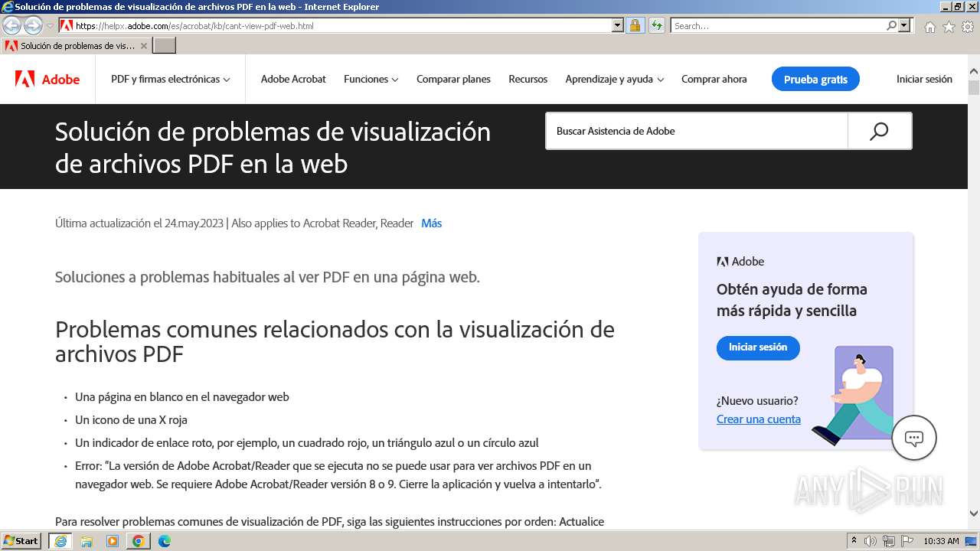
Task: Click the volume speaker tray icon
Action: coord(871,541)
